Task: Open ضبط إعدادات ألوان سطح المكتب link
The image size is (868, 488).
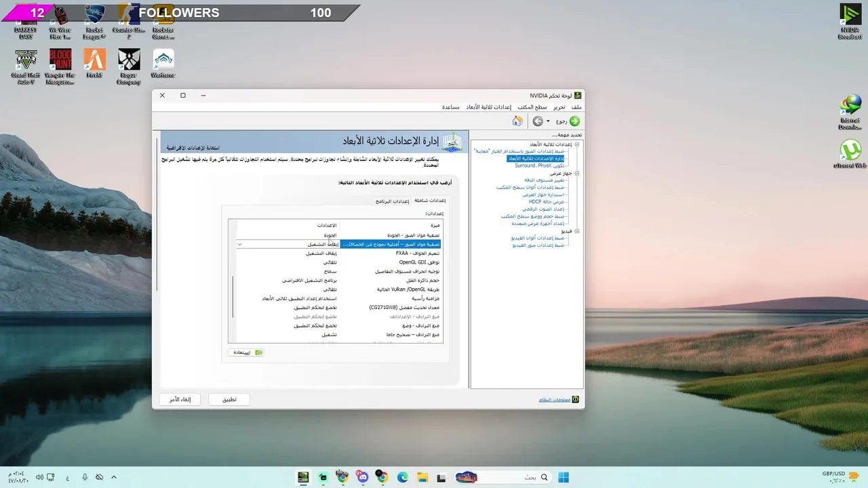Action: 530,187
